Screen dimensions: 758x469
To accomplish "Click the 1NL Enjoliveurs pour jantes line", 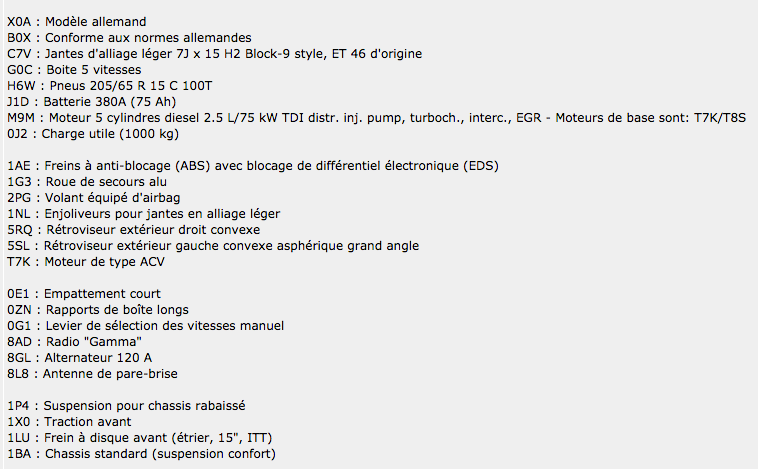I will [x=144, y=213].
